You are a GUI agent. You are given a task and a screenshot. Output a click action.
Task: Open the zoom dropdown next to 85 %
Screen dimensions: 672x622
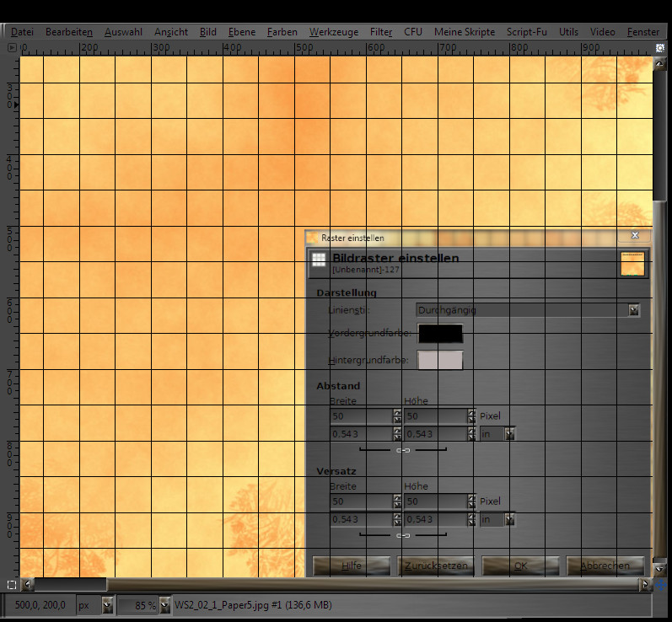[164, 605]
